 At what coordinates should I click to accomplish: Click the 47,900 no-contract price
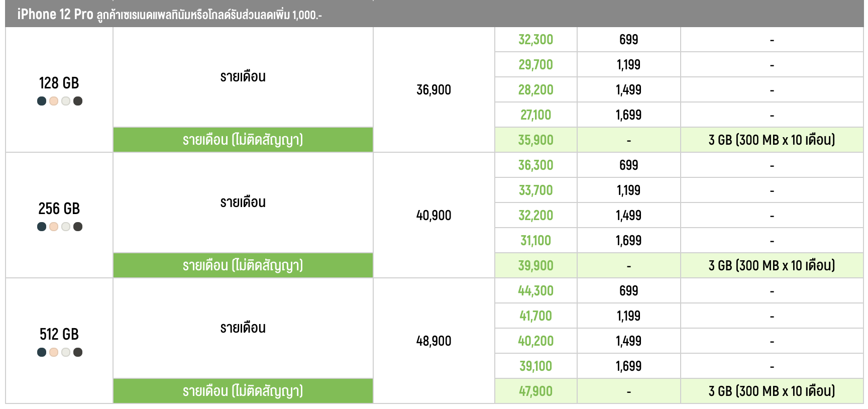535,391
